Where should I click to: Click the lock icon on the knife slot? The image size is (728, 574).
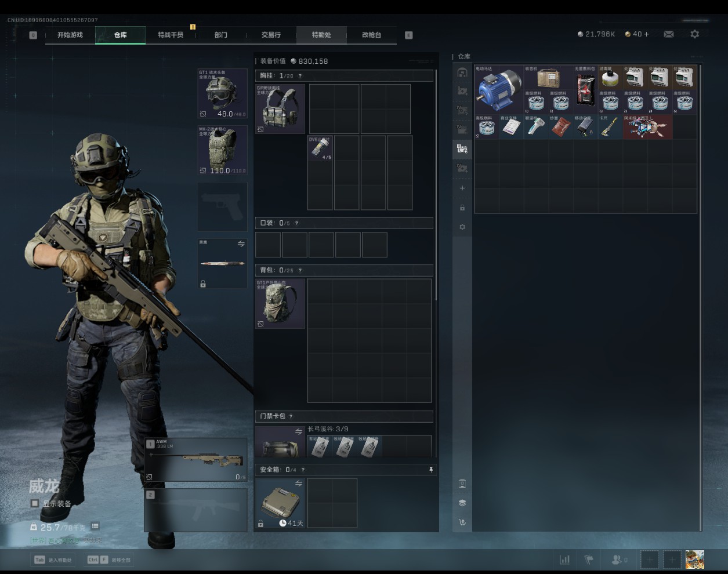[203, 284]
